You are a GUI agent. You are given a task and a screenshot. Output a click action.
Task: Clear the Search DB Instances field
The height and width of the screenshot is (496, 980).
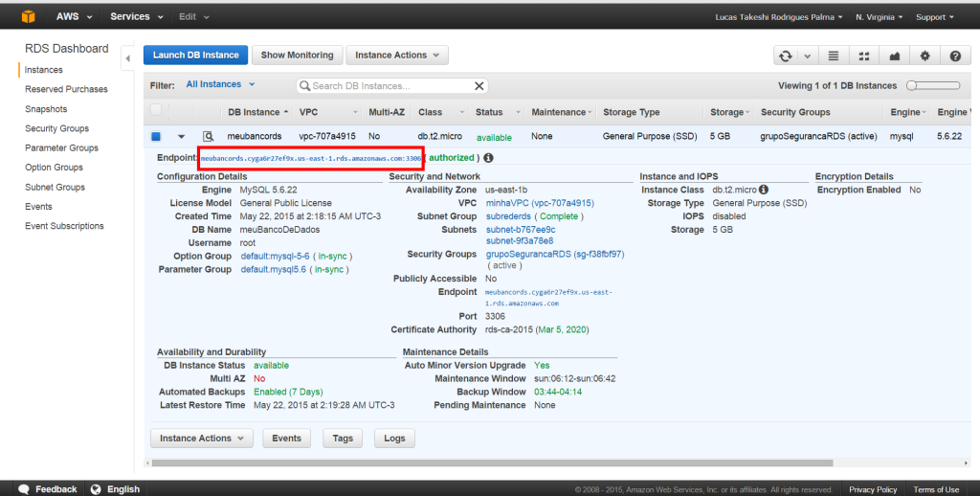[x=479, y=85]
